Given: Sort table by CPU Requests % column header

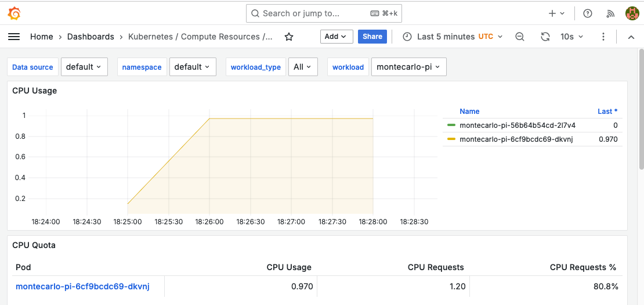Looking at the screenshot, I should tap(583, 267).
